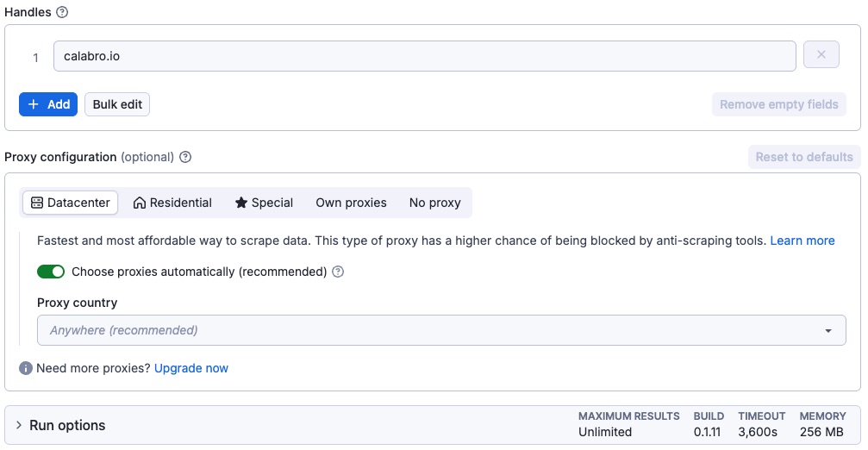Click the calabro.io handle input field
The width and height of the screenshot is (868, 450).
click(424, 56)
